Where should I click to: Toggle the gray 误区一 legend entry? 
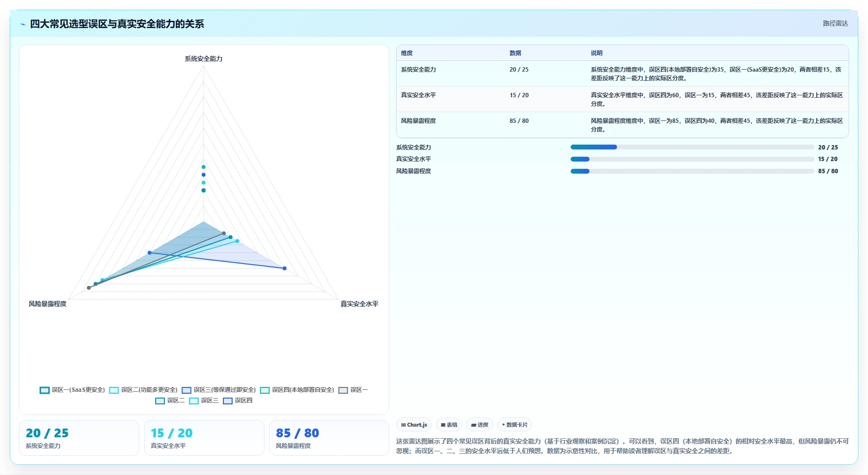353,390
